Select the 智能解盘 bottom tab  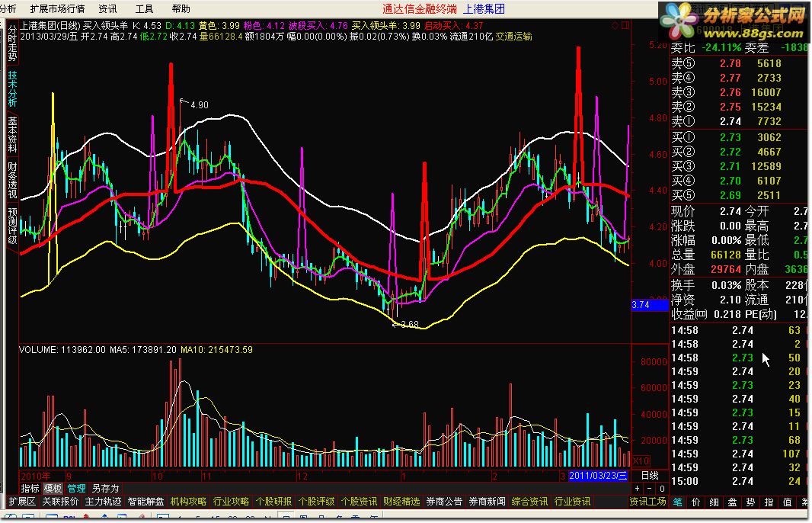(145, 501)
